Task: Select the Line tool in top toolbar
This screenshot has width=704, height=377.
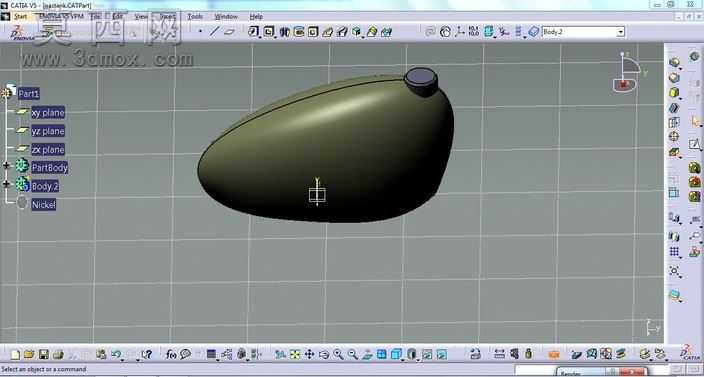Action: 215,31
